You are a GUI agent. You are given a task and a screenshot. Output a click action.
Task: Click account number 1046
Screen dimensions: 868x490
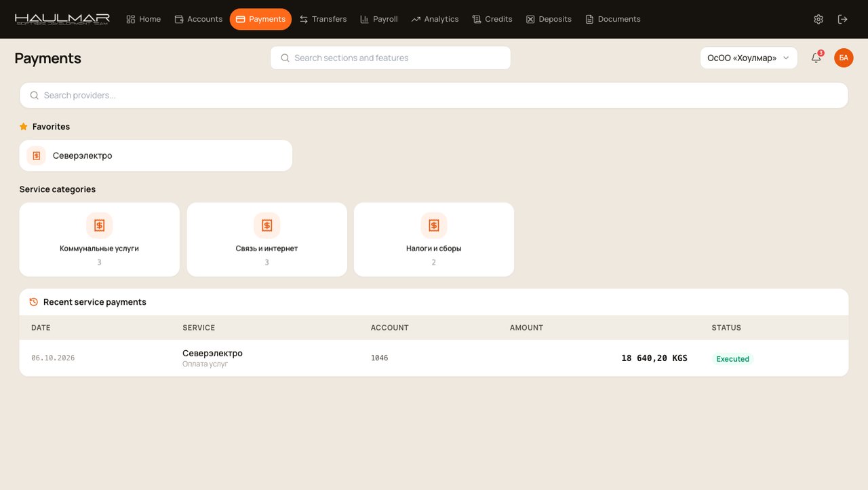point(380,358)
